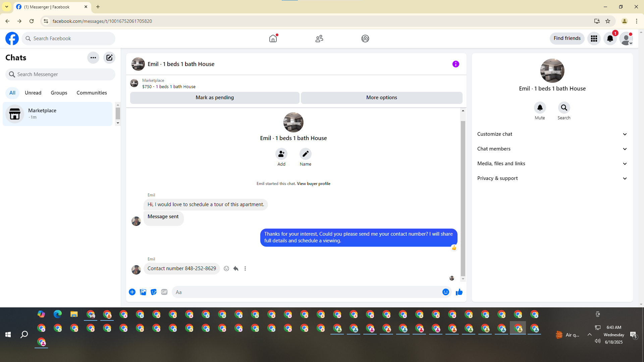Image resolution: width=644 pixels, height=362 pixels.
Task: Edit chat name with pencil icon
Action: coord(306,154)
